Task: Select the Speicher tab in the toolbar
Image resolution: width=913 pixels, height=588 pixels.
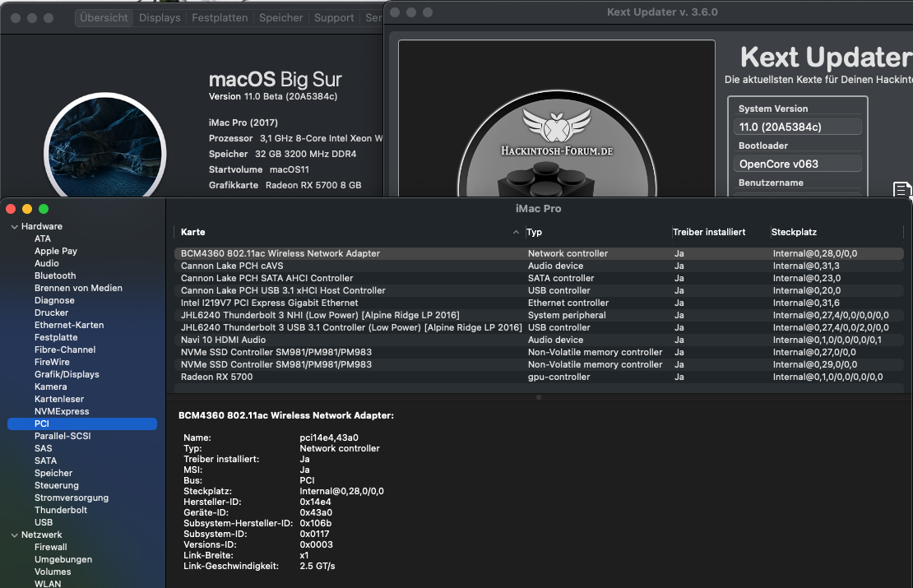Action: pyautogui.click(x=281, y=17)
